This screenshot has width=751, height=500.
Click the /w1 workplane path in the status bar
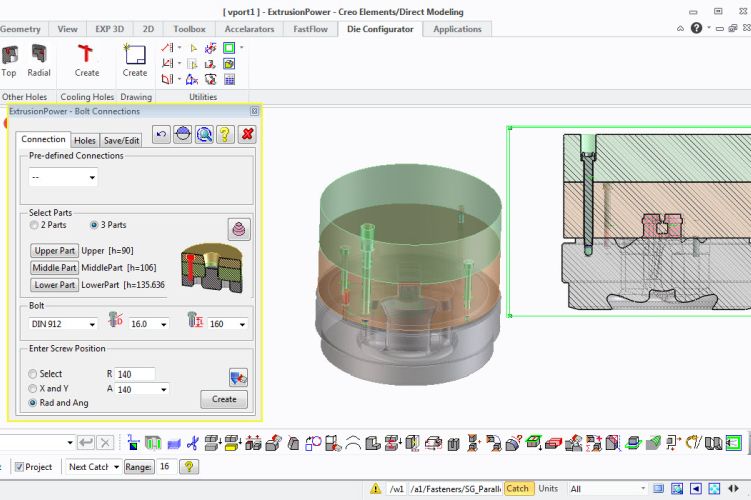[397, 489]
